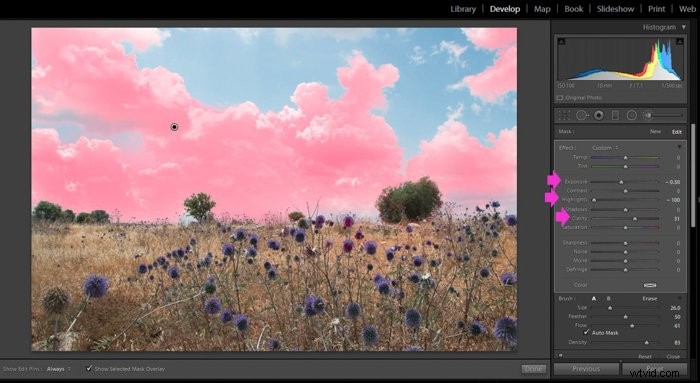Click the brush Flow slider handle
This screenshot has height=383, width=700.
click(632, 326)
